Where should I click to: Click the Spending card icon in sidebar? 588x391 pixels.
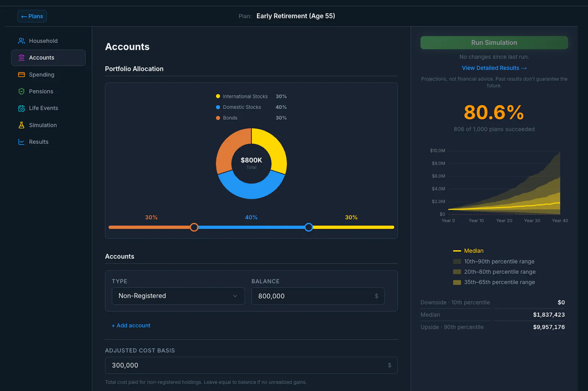[x=21, y=75]
